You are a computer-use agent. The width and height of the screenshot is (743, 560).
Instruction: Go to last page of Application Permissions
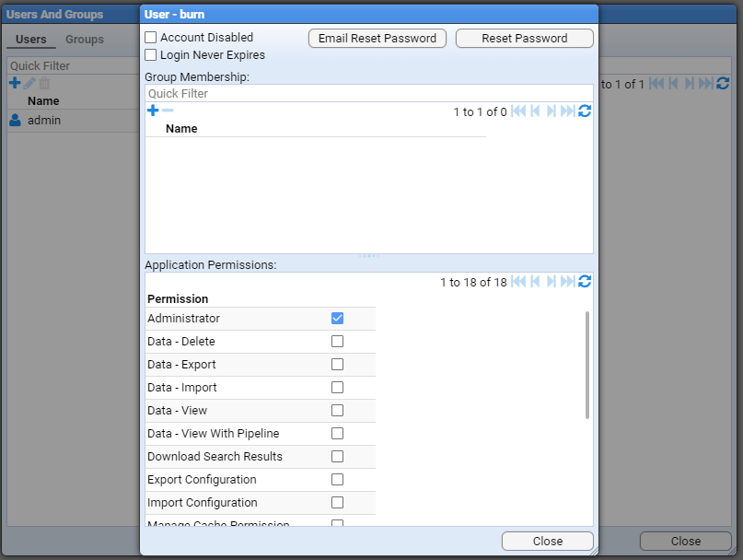568,282
